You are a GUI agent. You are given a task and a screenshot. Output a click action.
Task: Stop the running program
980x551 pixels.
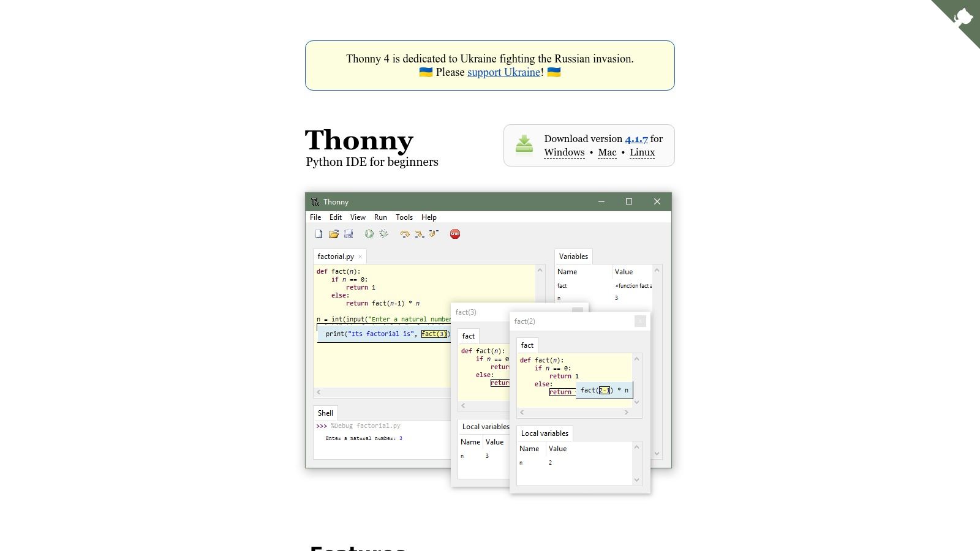click(x=454, y=234)
